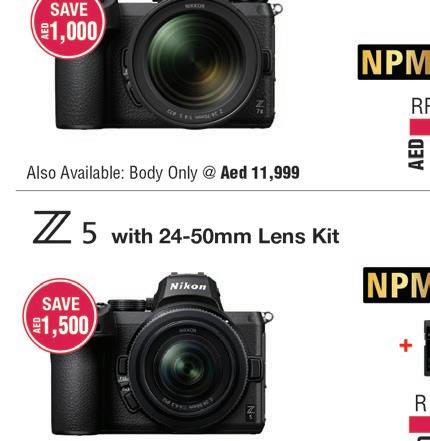Click the Nikon logo on Z5 viewfinder

(188, 286)
